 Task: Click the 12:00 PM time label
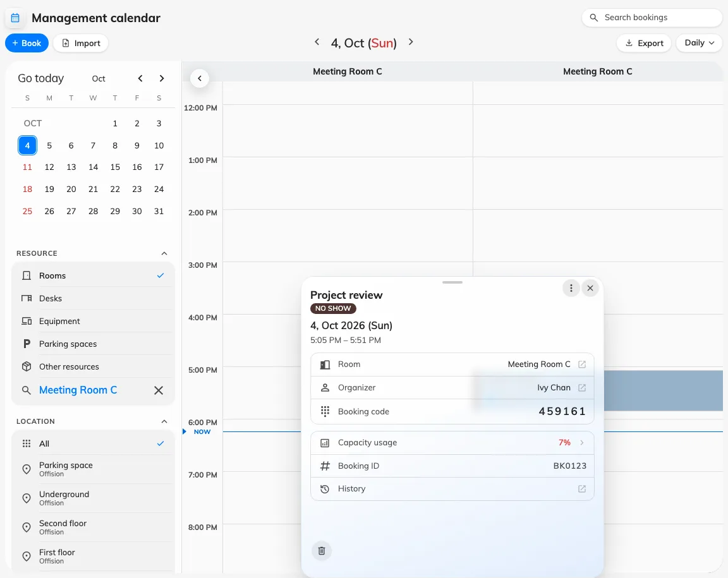[200, 108]
